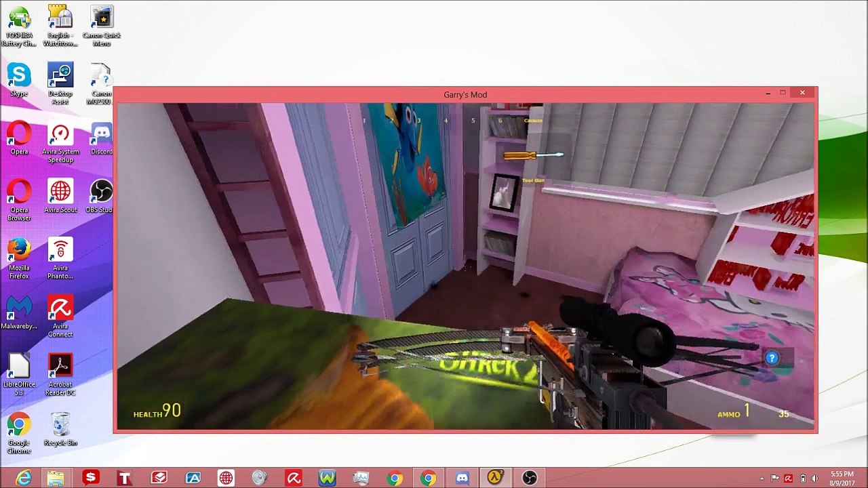Open the Canon MG2500 desktop icon
The height and width of the screenshot is (488, 868).
[100, 84]
